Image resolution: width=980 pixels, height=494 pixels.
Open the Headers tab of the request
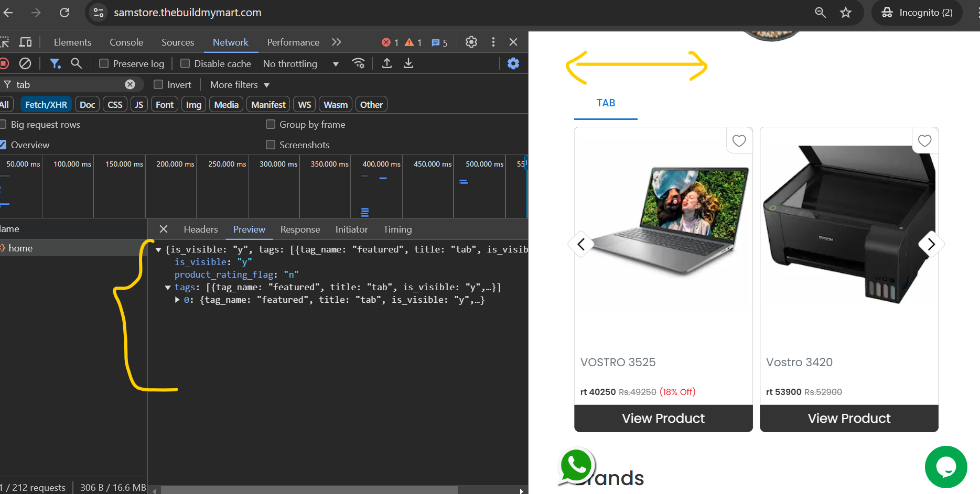click(201, 229)
